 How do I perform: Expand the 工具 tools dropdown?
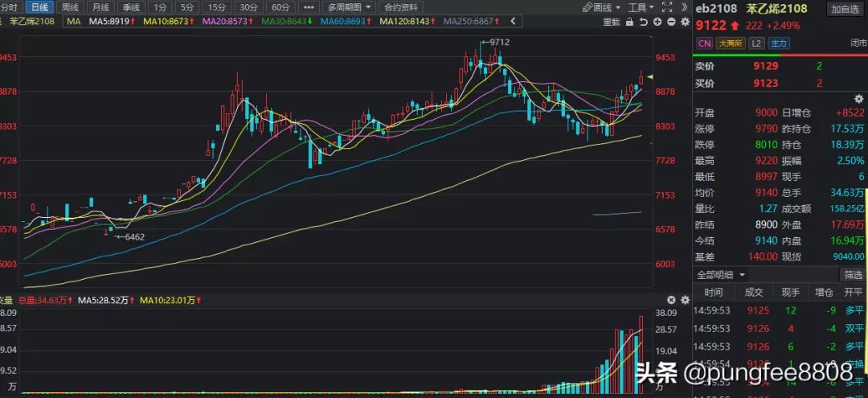pos(641,7)
